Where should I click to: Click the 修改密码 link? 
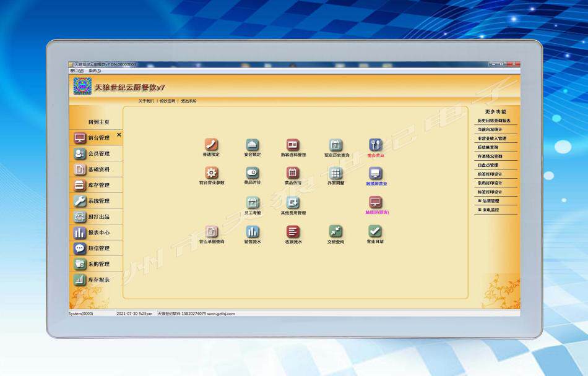pos(167,101)
